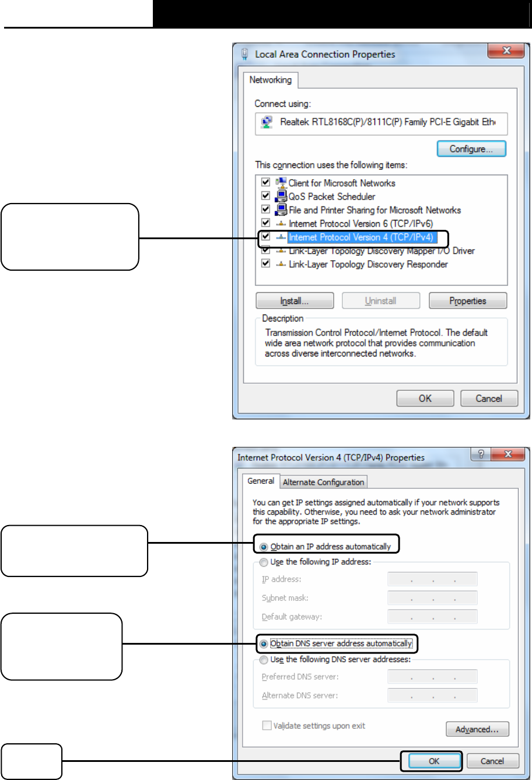Toggle Link-Layer Topology Discovery Mapper checkbox
The image size is (532, 780).
[266, 250]
